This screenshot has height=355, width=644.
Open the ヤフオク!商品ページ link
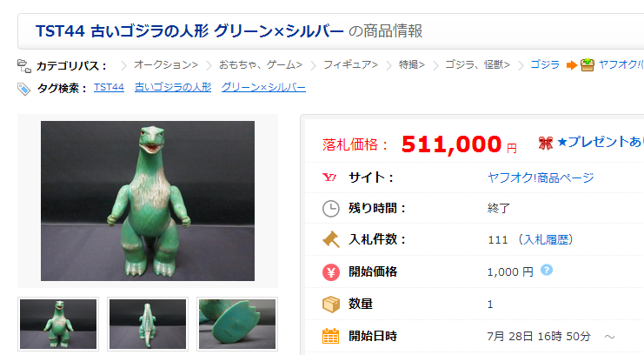541,177
